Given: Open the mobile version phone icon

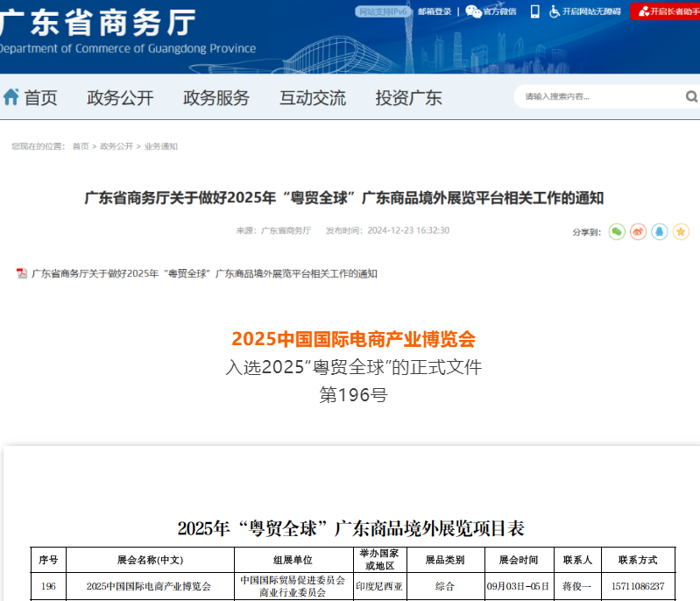Looking at the screenshot, I should pyautogui.click(x=534, y=11).
